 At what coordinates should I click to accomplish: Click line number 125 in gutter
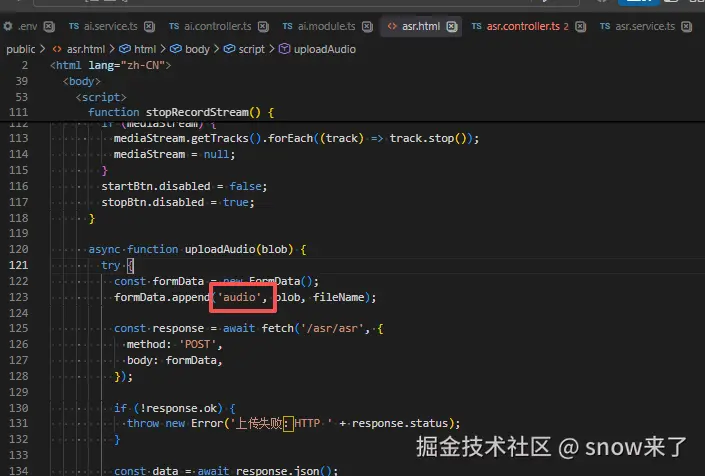coord(18,329)
